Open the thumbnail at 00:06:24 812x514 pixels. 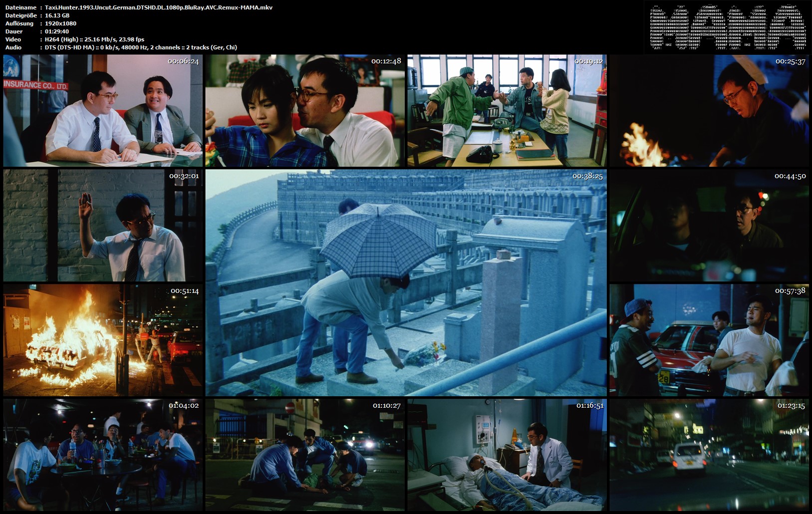tap(103, 111)
